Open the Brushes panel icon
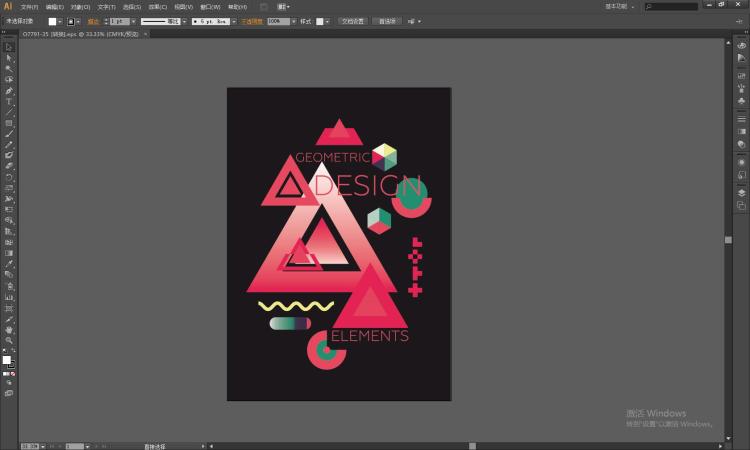This screenshot has width=750, height=450. pyautogui.click(x=741, y=88)
